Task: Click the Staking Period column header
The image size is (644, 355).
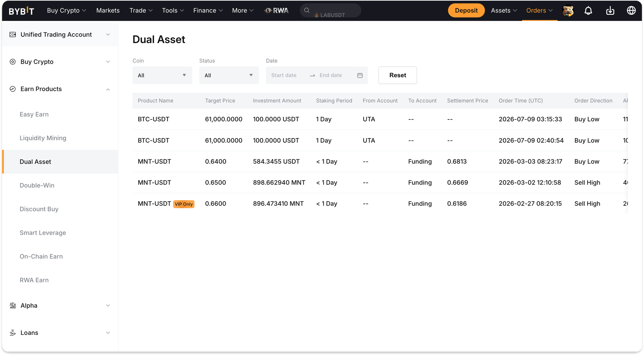Action: pyautogui.click(x=334, y=101)
